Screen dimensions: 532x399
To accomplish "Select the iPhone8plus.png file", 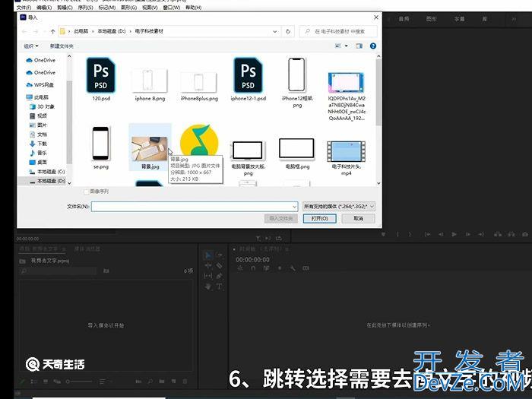I will click(x=199, y=86).
